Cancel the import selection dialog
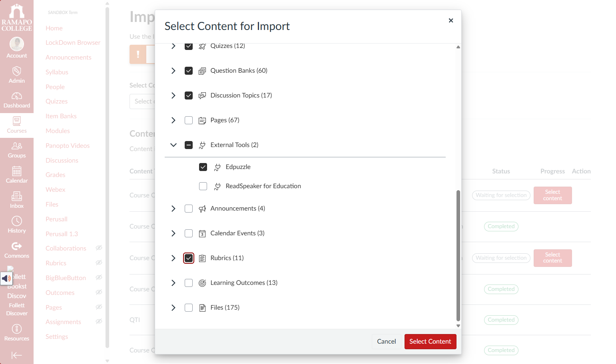Screen dimensions: 616x364 click(x=387, y=342)
